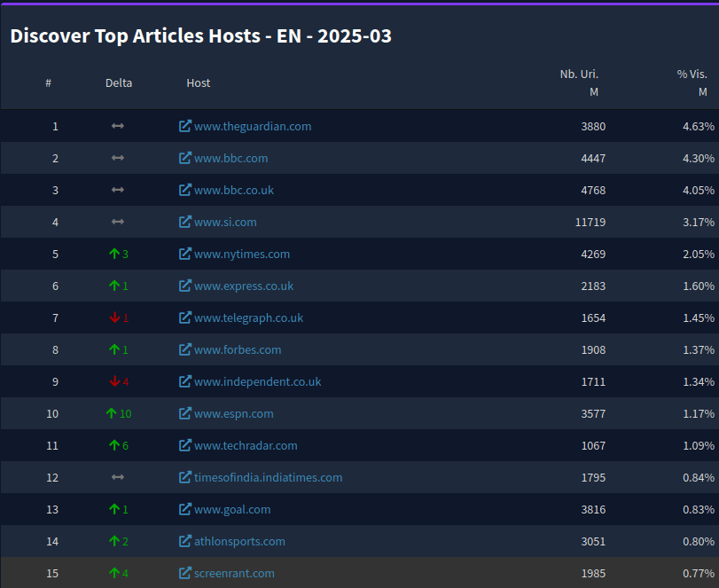This screenshot has height=588, width=719.
Task: Open www.theguardian.com host link
Action: click(253, 126)
